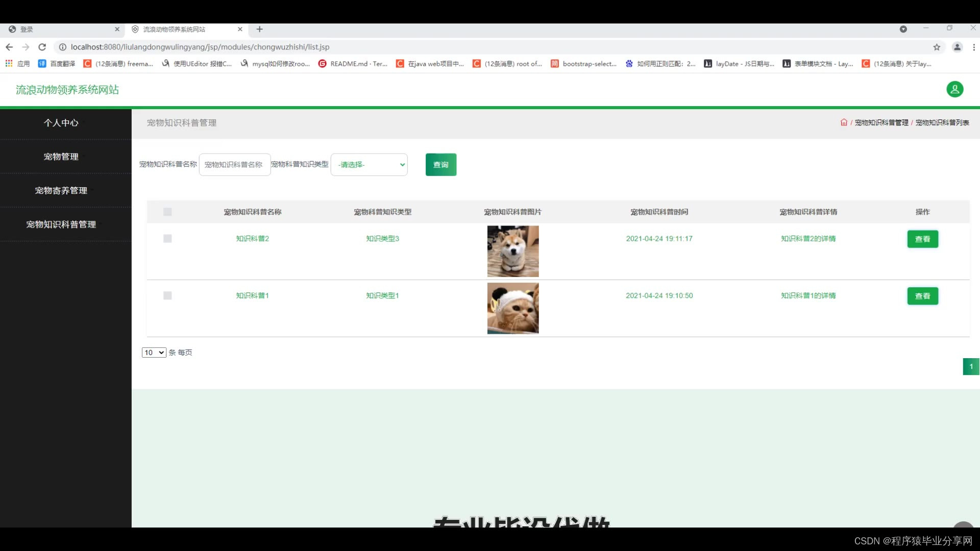Check the 知识科普2 row checkbox
The height and width of the screenshot is (551, 980).
click(167, 238)
